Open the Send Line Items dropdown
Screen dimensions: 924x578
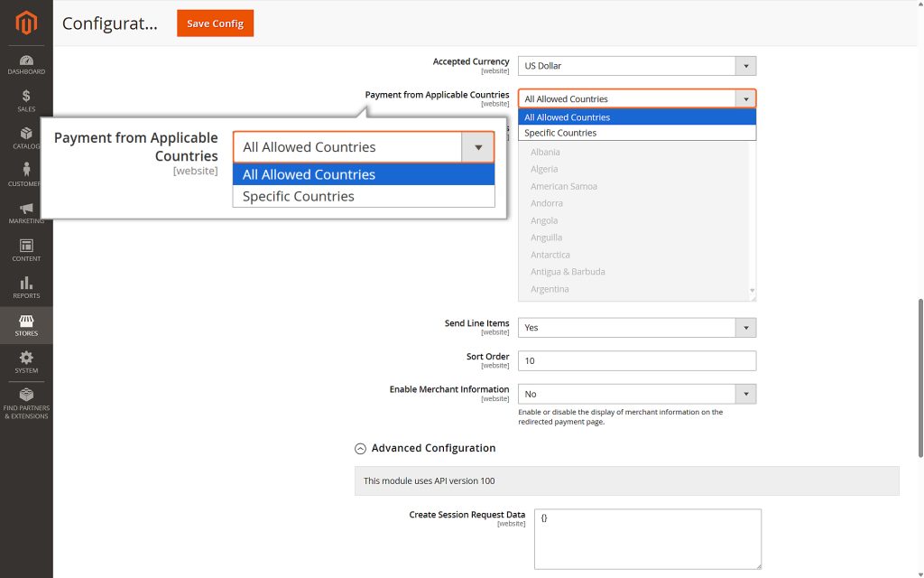pos(745,327)
